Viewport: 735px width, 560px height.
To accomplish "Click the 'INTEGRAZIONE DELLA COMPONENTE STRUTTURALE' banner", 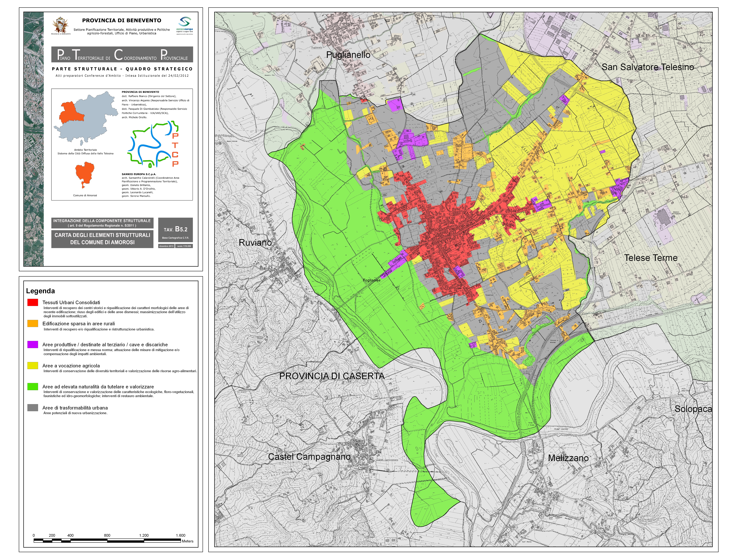I will click(x=102, y=223).
